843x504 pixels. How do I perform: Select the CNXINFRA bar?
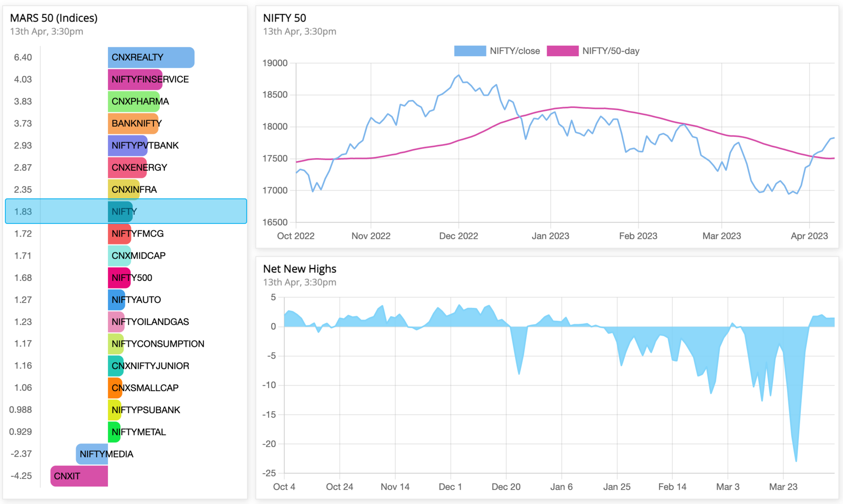click(124, 190)
